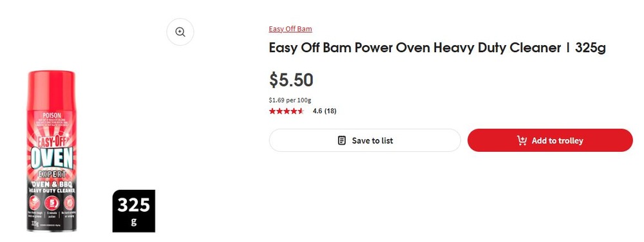
Task: Open the oven cleaner can product image
Action: [52, 151]
